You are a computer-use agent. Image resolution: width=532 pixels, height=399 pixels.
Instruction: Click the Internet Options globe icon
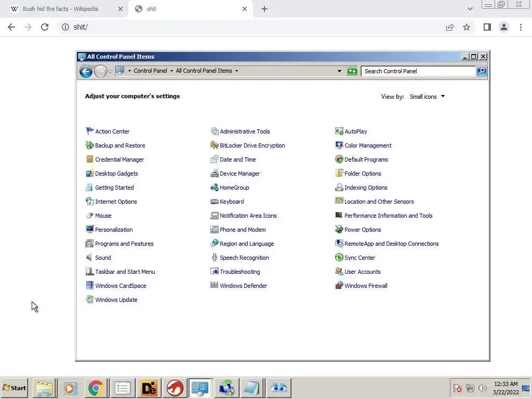pyautogui.click(x=89, y=201)
